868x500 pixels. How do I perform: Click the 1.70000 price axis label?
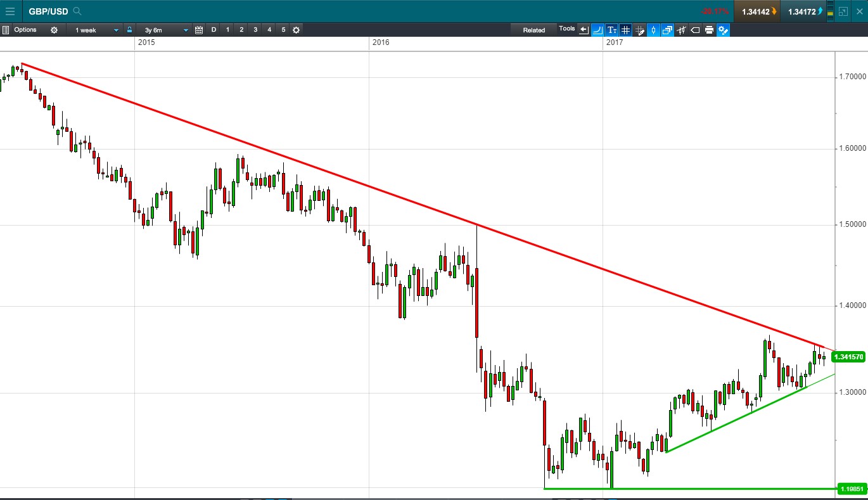tap(853, 77)
